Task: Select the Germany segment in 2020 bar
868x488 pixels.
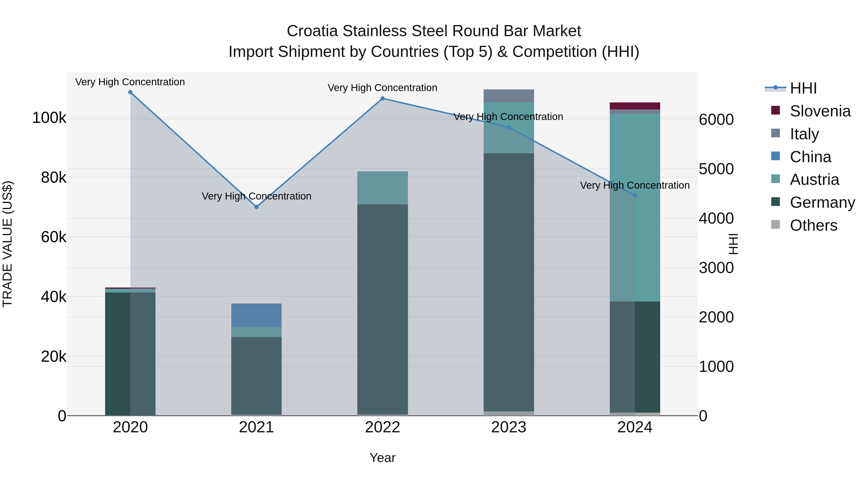Action: click(x=130, y=354)
